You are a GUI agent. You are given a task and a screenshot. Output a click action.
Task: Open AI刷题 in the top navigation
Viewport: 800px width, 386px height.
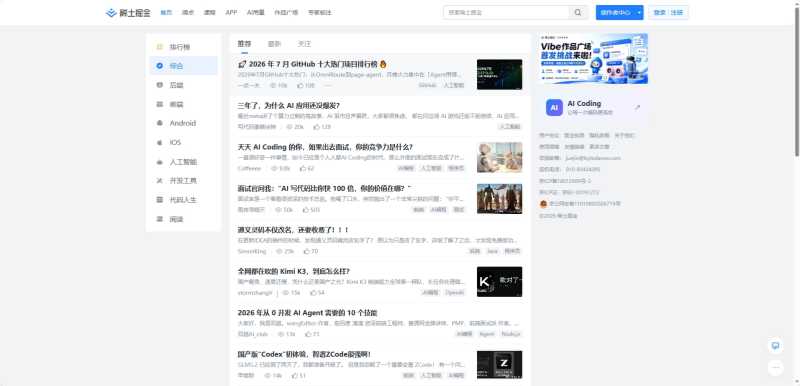pyautogui.click(x=256, y=13)
